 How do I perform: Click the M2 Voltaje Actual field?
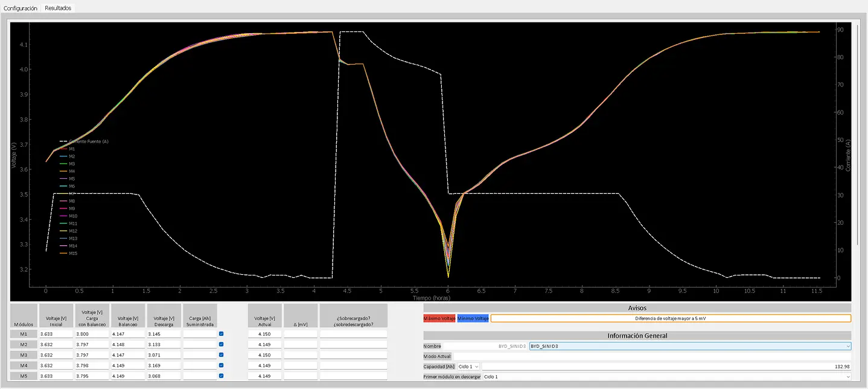tap(264, 344)
